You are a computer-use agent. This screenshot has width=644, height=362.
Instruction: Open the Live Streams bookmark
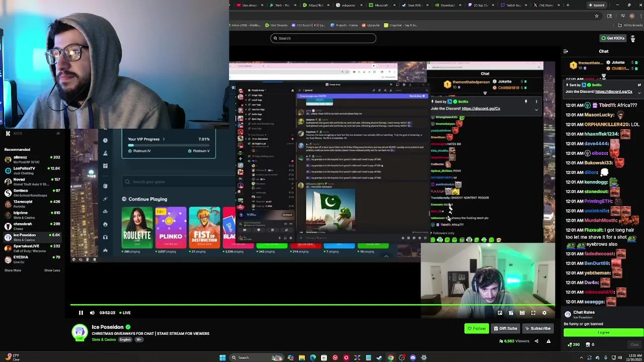[276, 25]
